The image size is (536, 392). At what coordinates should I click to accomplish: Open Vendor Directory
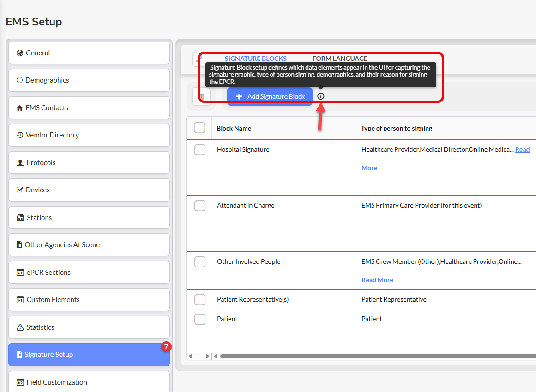89,135
